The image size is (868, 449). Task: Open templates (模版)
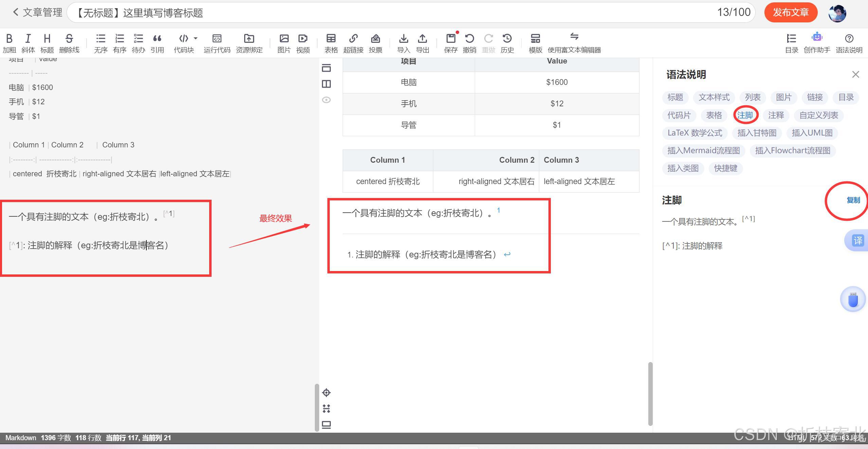point(536,43)
